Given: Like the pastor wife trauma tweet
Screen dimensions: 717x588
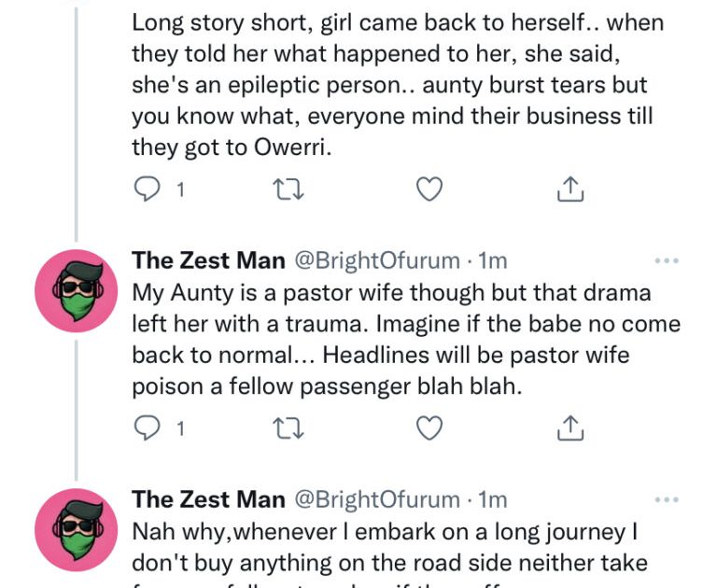Looking at the screenshot, I should click(x=429, y=428).
